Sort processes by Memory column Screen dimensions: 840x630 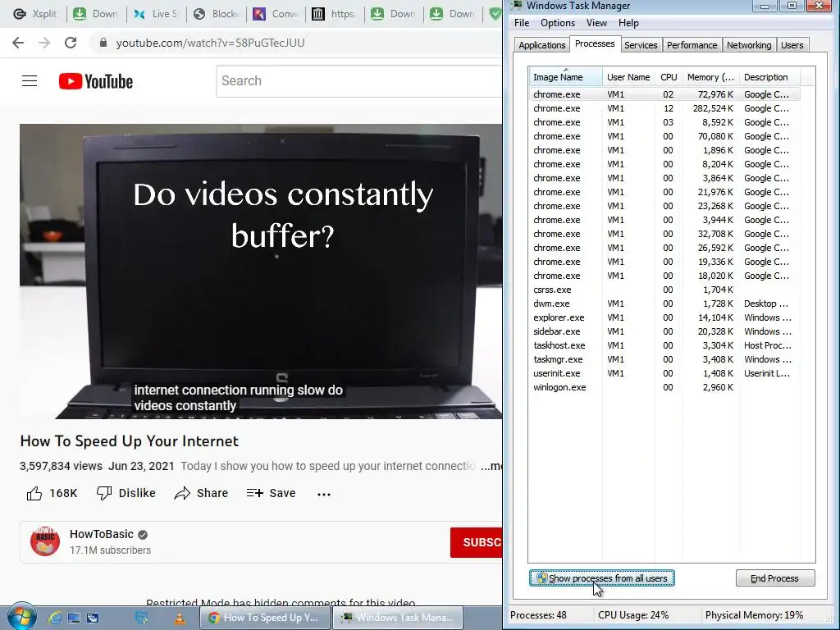(710, 76)
